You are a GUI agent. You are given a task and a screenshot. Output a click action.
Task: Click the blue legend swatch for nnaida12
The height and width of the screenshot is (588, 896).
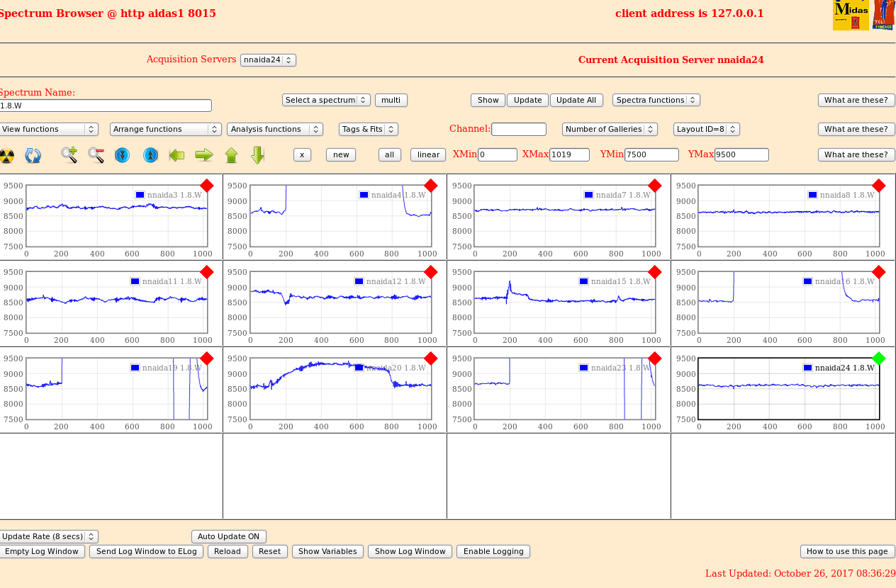(359, 281)
